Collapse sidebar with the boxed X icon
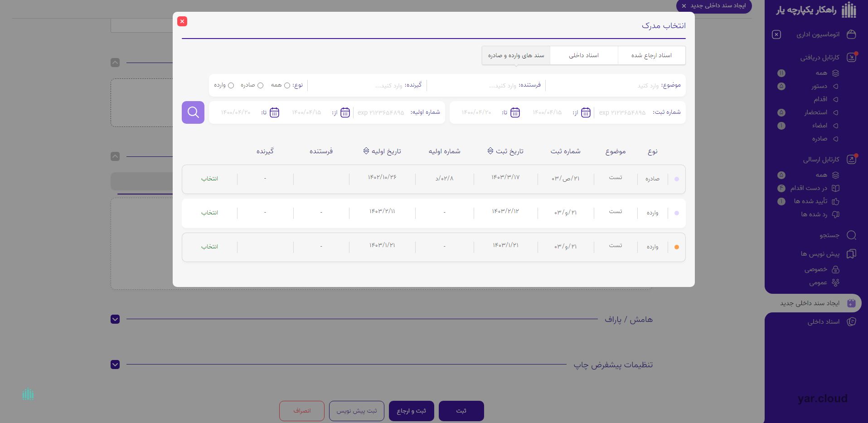 [776, 34]
